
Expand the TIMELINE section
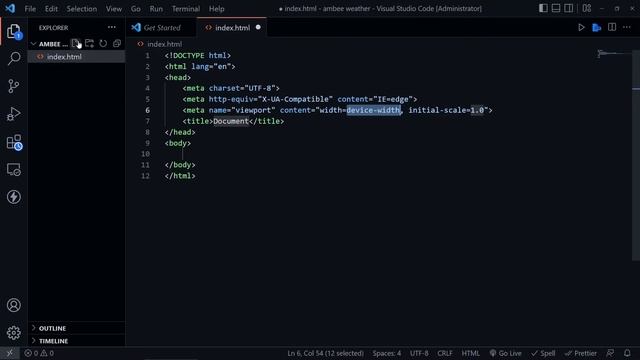[x=77, y=341]
